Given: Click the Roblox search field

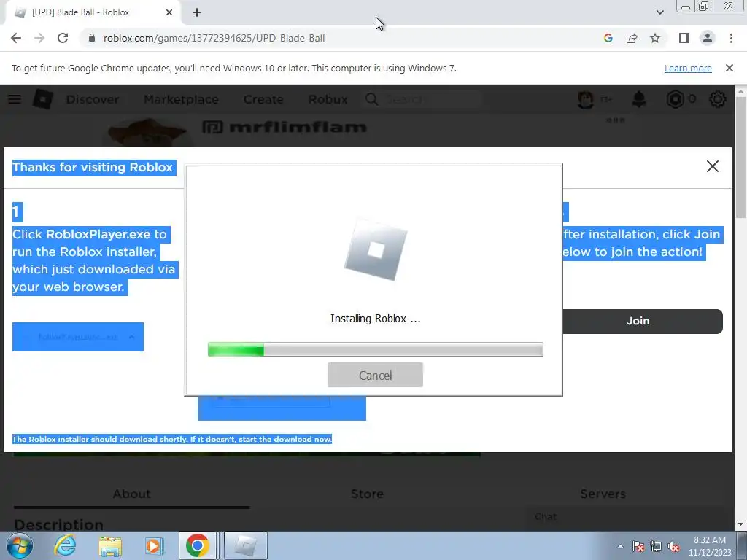Looking at the screenshot, I should (x=424, y=99).
